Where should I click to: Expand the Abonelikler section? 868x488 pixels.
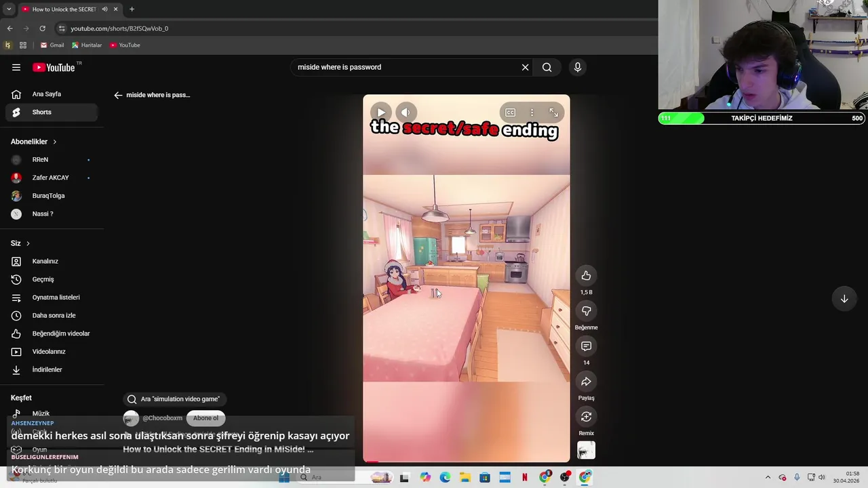coord(34,142)
